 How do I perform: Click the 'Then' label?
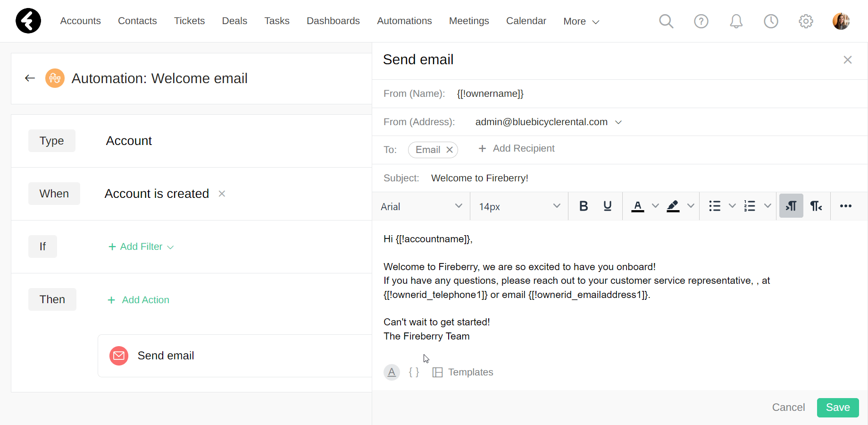52,299
